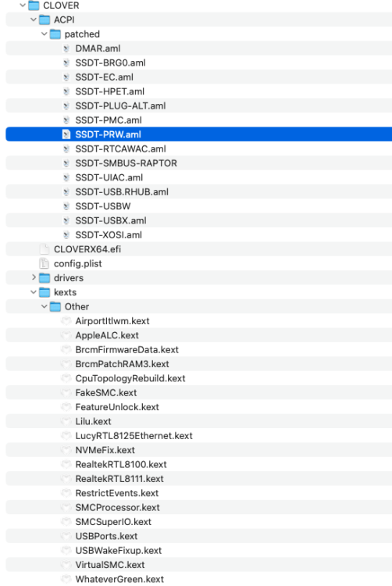Viewport: 392px width, 586px height.
Task: Click the SSDT-HPET.aml file icon
Action: [66, 91]
